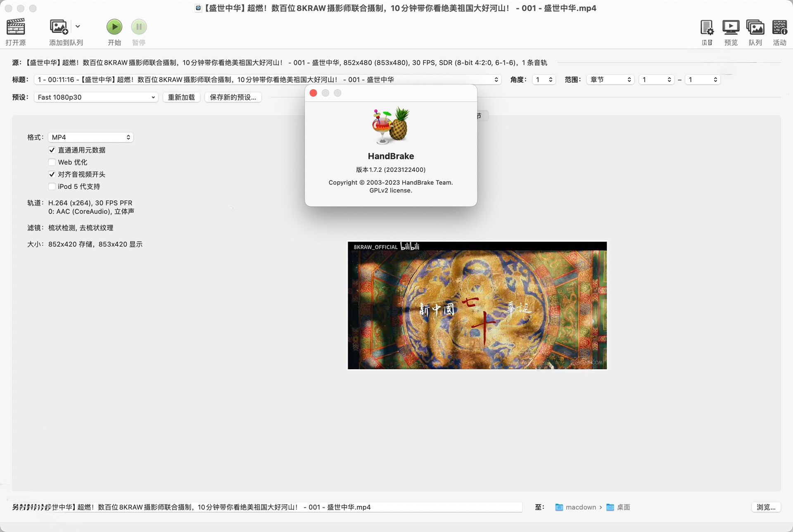Show the Queue window icon

pyautogui.click(x=755, y=28)
